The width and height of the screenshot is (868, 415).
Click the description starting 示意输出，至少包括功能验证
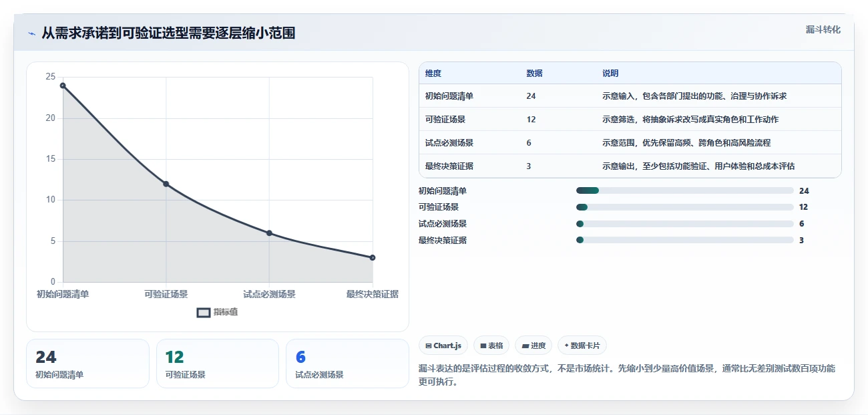(x=698, y=166)
